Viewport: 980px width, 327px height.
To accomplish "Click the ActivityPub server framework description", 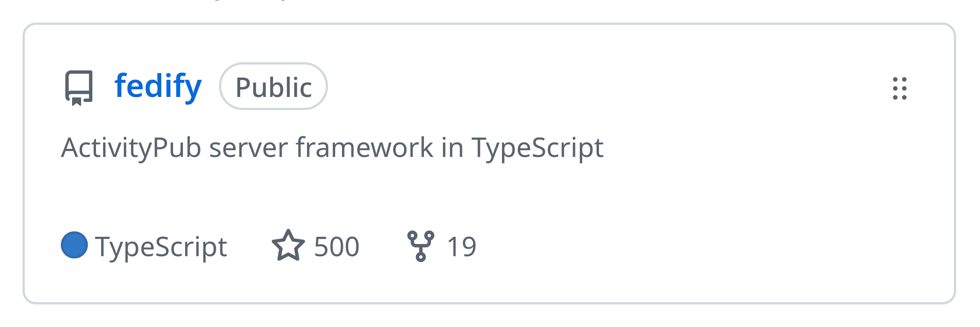I will pos(332,147).
